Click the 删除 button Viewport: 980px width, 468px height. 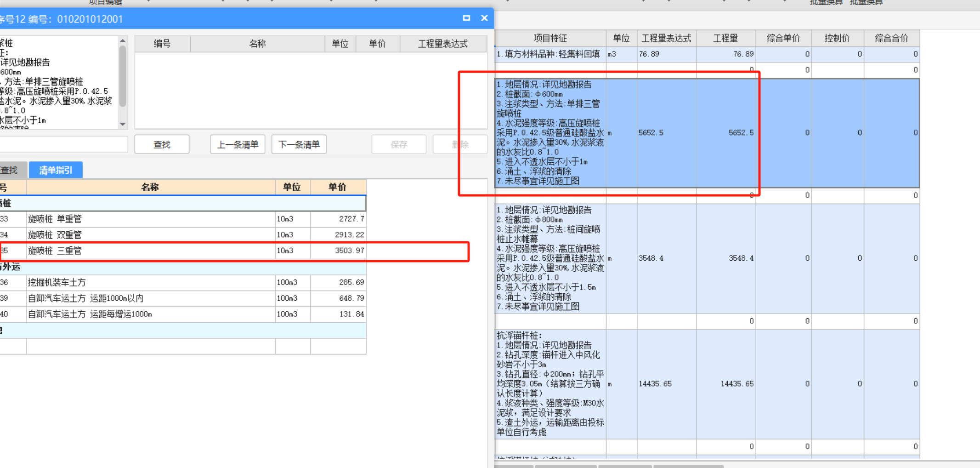(x=460, y=144)
